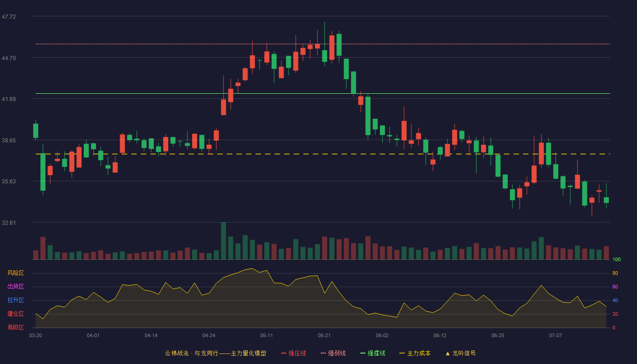Click the 出货区 zone label
This screenshot has width=637, height=364.
[15, 287]
